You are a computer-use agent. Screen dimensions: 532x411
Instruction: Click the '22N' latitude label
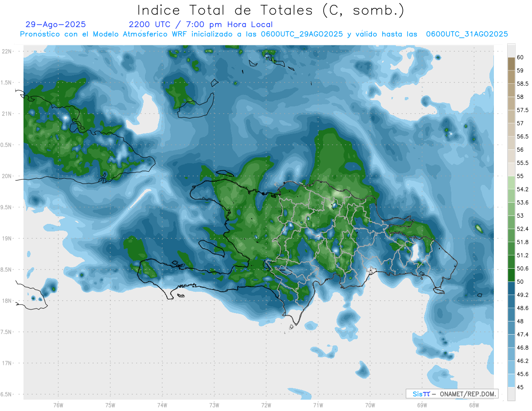[x=8, y=51]
